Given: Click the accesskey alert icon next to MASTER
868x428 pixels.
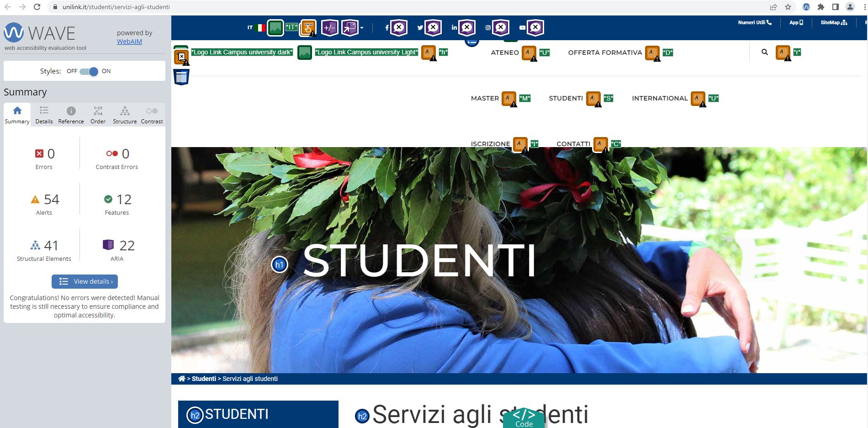Looking at the screenshot, I should click(x=509, y=99).
